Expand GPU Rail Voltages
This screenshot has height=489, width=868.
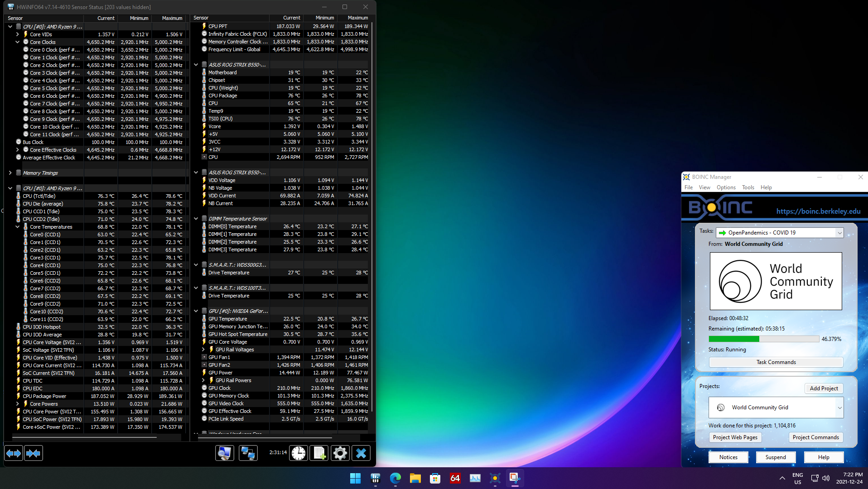click(203, 350)
